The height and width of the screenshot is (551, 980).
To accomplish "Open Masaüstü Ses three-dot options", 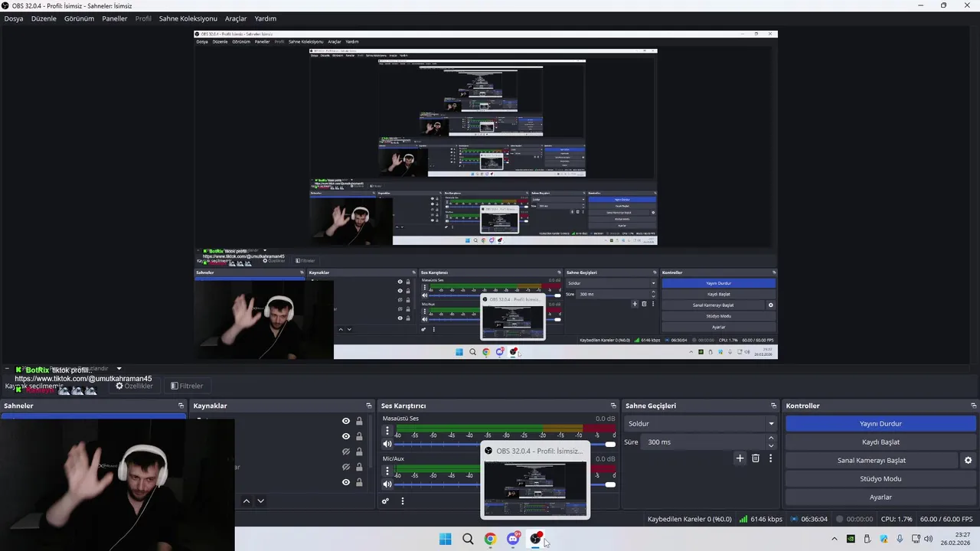I will (x=387, y=431).
